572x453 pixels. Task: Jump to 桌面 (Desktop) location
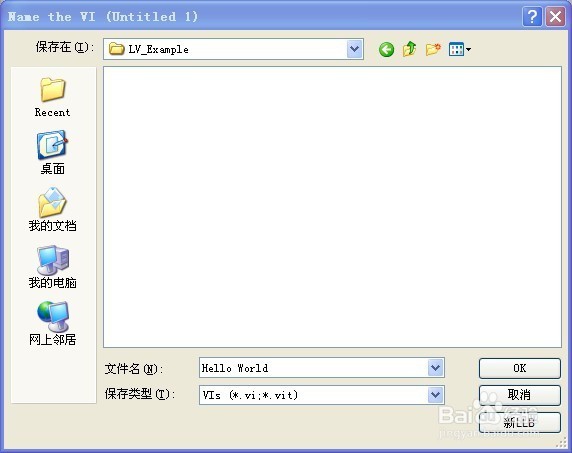pyautogui.click(x=53, y=152)
